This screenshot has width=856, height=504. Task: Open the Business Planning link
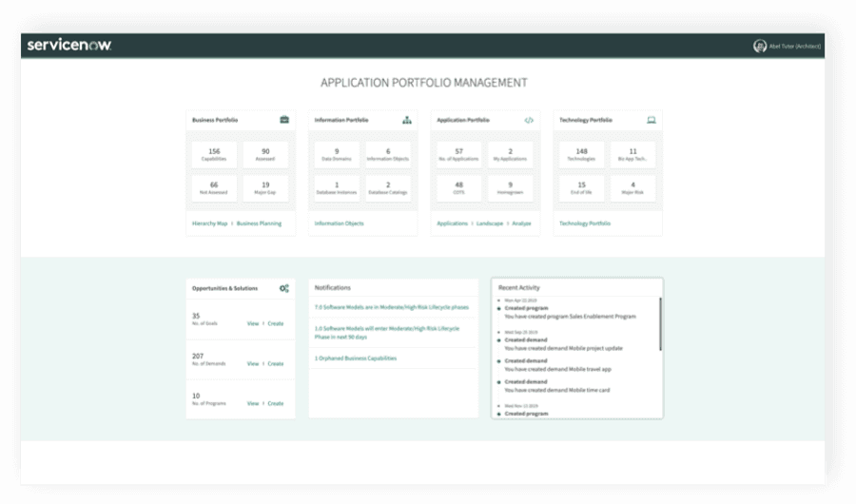tap(259, 223)
